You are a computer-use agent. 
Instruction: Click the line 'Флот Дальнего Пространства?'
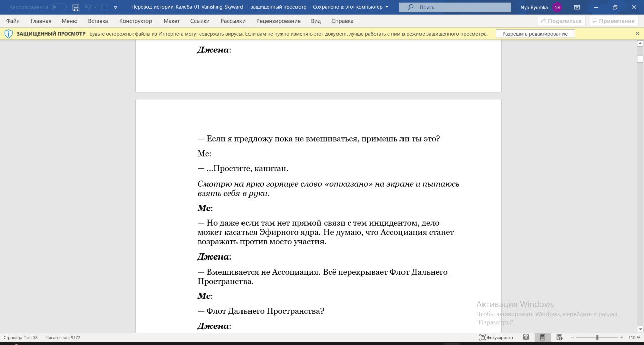pos(261,311)
